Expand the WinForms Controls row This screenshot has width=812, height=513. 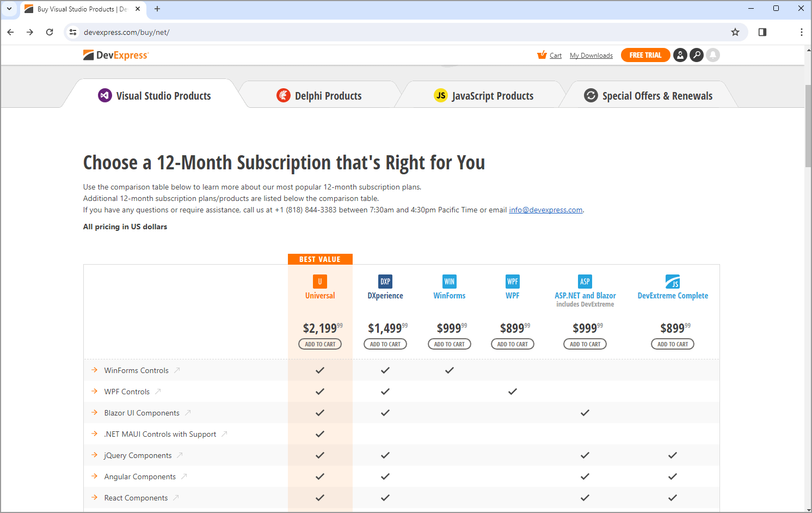(95, 370)
